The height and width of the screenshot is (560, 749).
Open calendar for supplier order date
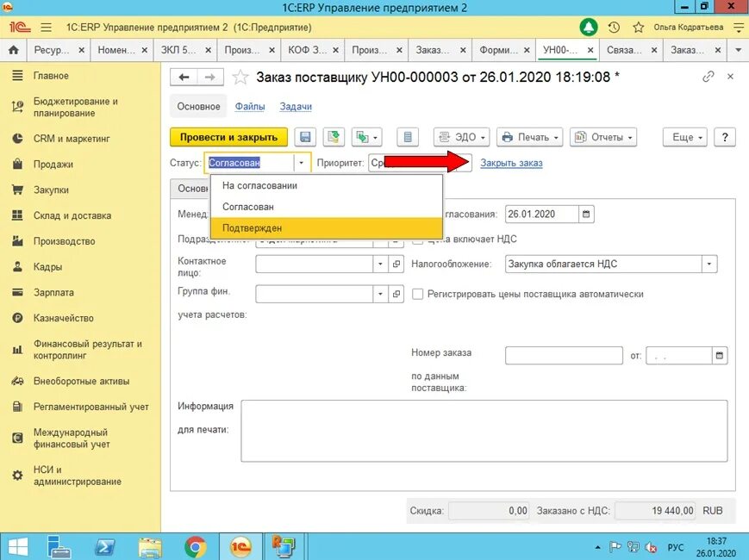click(720, 355)
